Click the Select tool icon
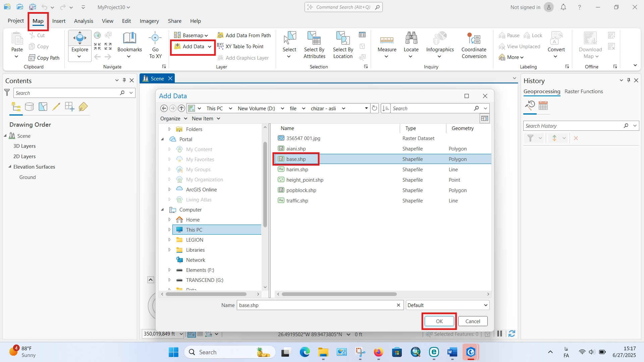Viewport: 644px width, 362px height. pos(289,38)
